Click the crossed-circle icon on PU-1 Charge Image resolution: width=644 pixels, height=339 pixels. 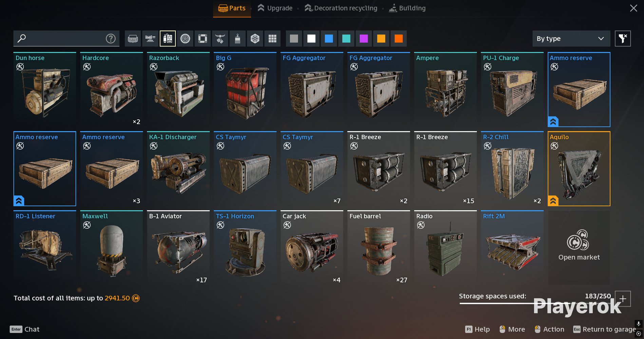pyautogui.click(x=488, y=67)
